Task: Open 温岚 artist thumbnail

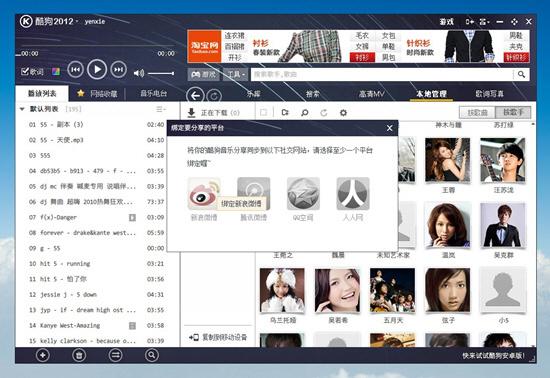Action: pyautogui.click(x=448, y=225)
